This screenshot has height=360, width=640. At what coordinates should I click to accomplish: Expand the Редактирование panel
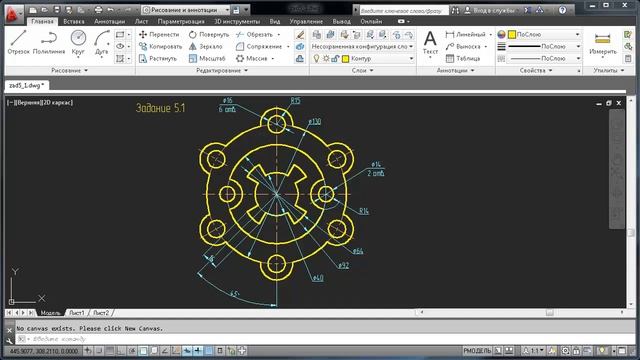coord(222,70)
